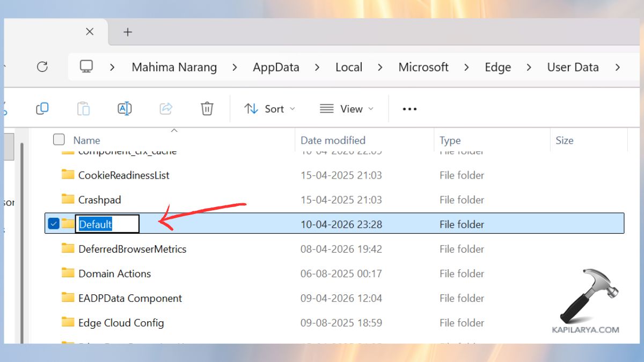Sort files by the Date modified column header
Image resolution: width=644 pixels, height=362 pixels.
333,140
